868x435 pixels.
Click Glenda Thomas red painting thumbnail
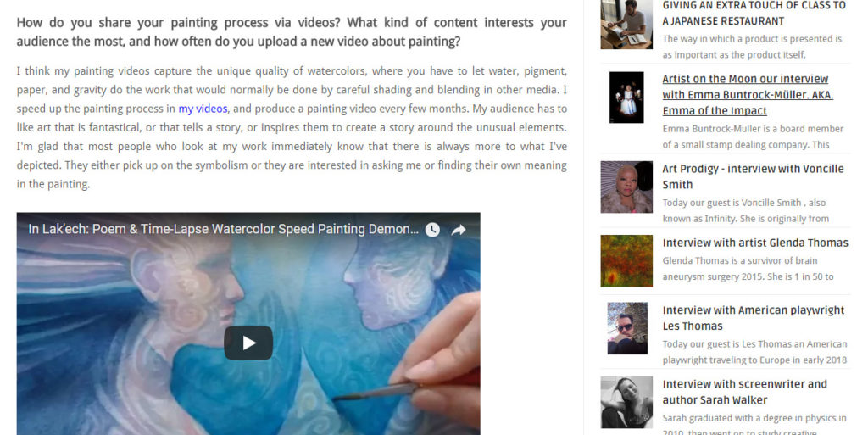(x=626, y=260)
